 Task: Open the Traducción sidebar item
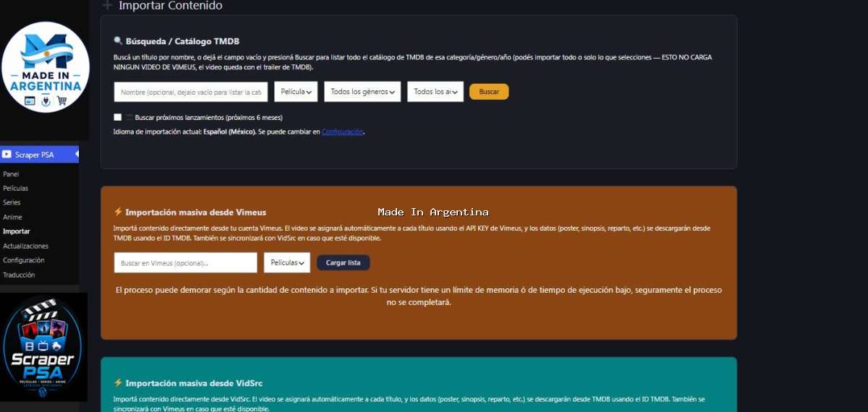pos(19,275)
